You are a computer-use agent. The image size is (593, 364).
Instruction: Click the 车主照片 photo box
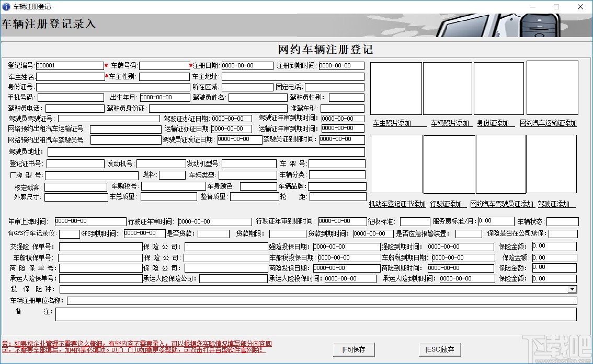point(396,88)
